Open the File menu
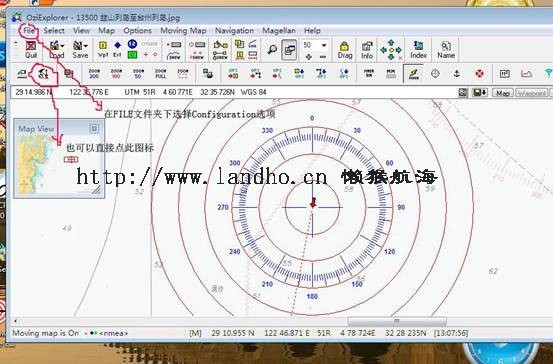Viewport: 553px width, 364px height. 29,31
